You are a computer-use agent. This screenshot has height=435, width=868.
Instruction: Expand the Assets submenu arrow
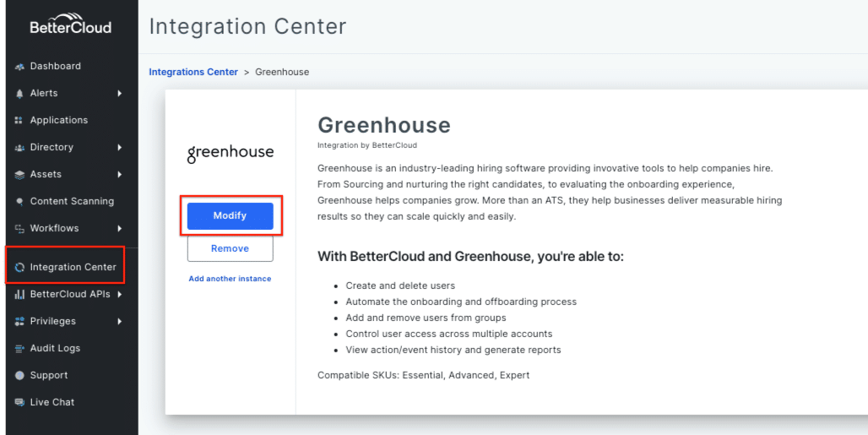tap(120, 174)
